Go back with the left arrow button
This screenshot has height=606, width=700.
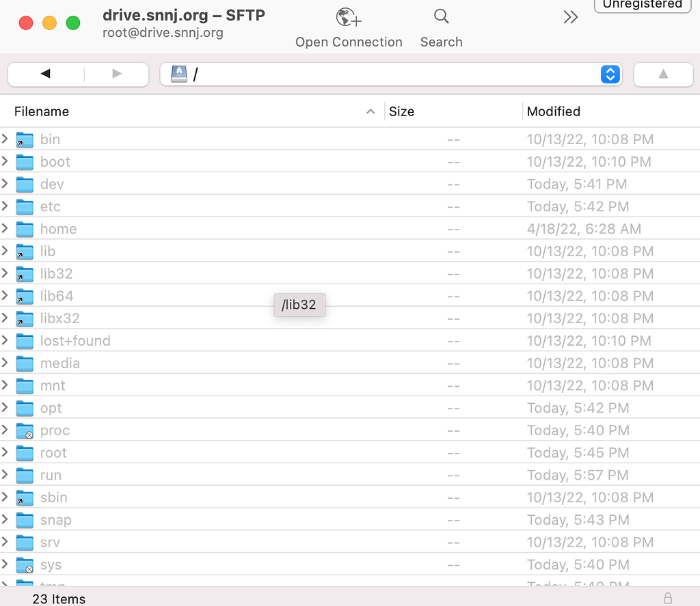pos(46,74)
